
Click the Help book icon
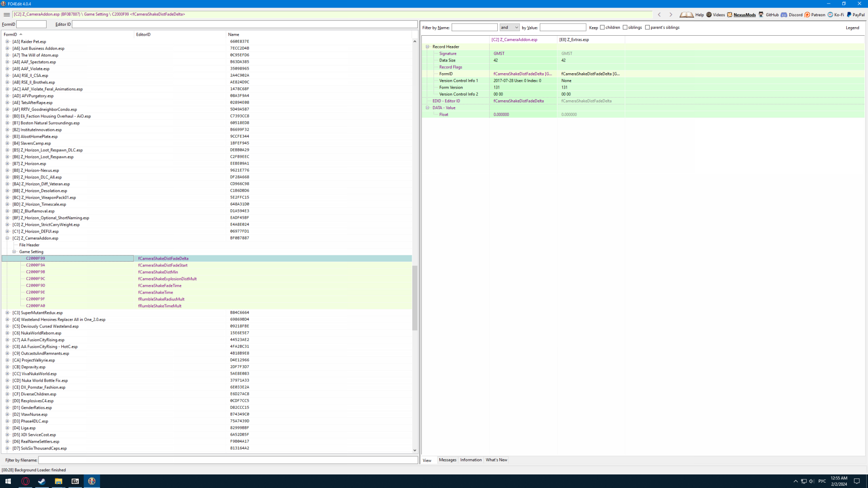687,14
